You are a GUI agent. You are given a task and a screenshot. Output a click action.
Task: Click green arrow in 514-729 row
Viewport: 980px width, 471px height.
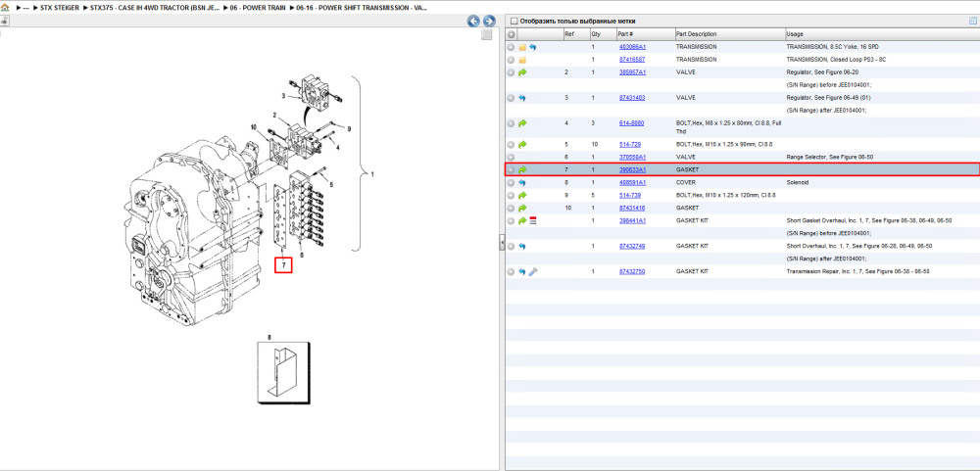tap(522, 144)
